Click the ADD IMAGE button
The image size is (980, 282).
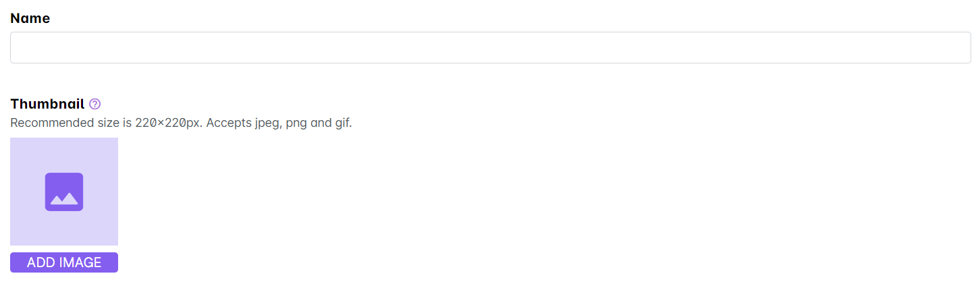[64, 262]
